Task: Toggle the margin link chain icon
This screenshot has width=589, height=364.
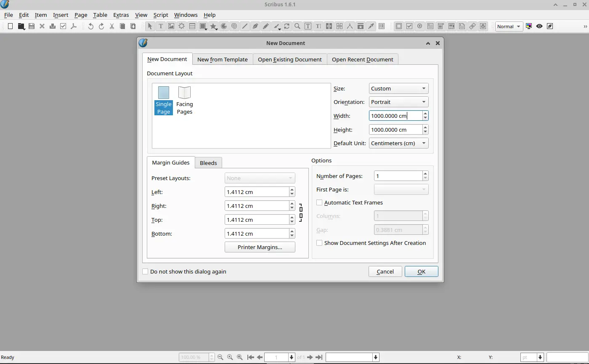Action: click(301, 213)
